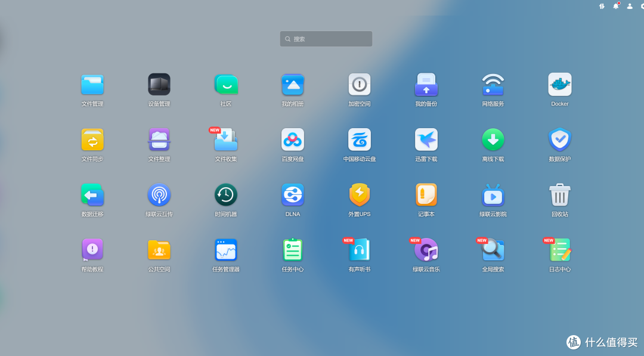Open the transfer status arrows icon
The height and width of the screenshot is (356, 644).
pyautogui.click(x=602, y=6)
